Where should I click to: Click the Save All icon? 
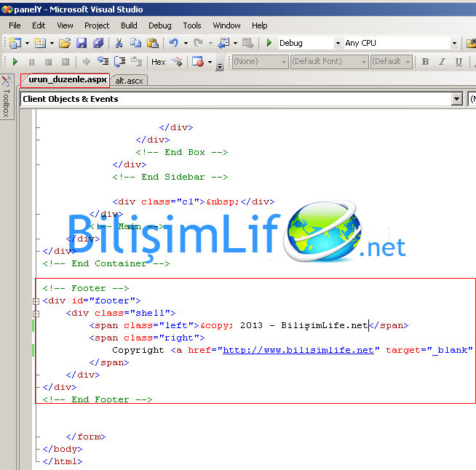(98, 43)
